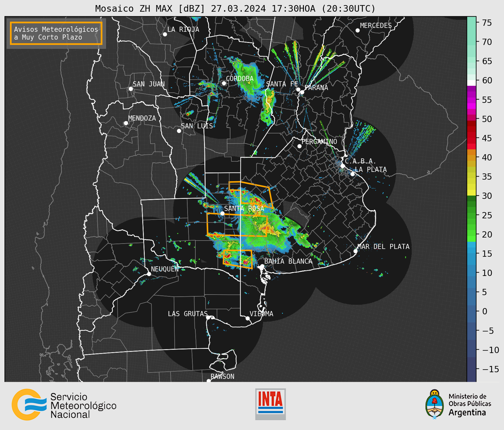This screenshot has width=504, height=430.
Task: Click the 0 dBZ label on color scale
Action: pyautogui.click(x=484, y=311)
